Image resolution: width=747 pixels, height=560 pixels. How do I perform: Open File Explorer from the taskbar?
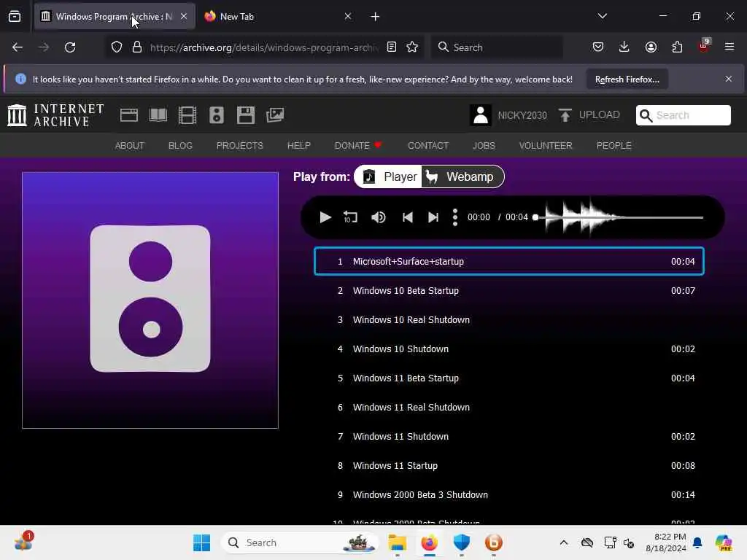(x=398, y=542)
